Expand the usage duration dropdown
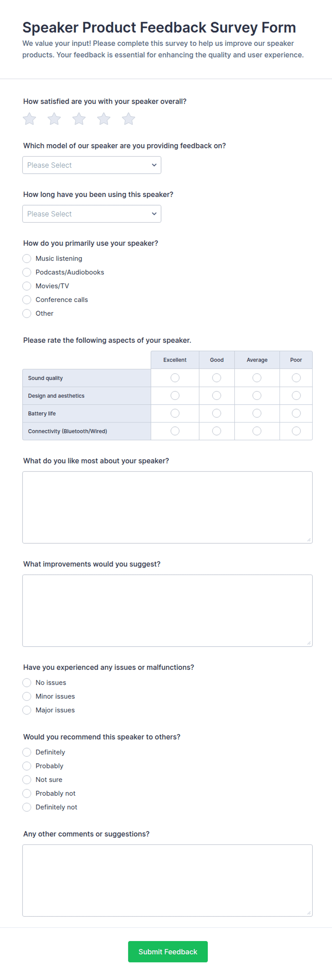This screenshot has height=980, width=332. (x=91, y=214)
